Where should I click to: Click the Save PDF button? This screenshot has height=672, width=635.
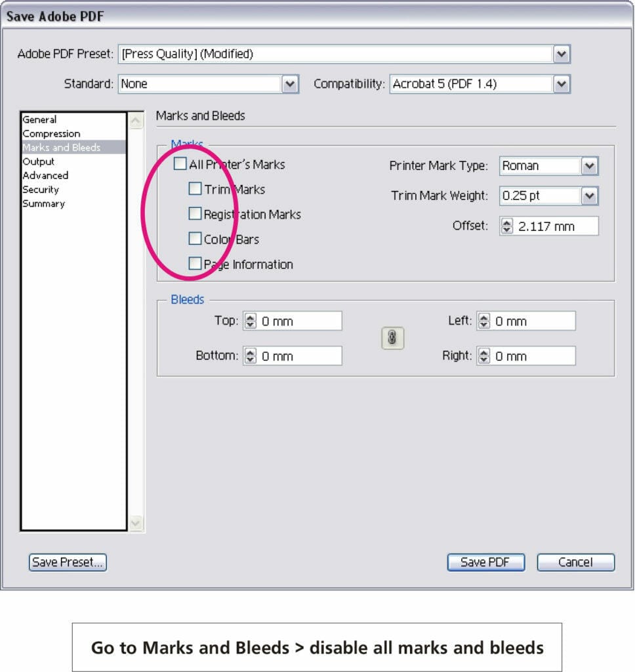486,562
